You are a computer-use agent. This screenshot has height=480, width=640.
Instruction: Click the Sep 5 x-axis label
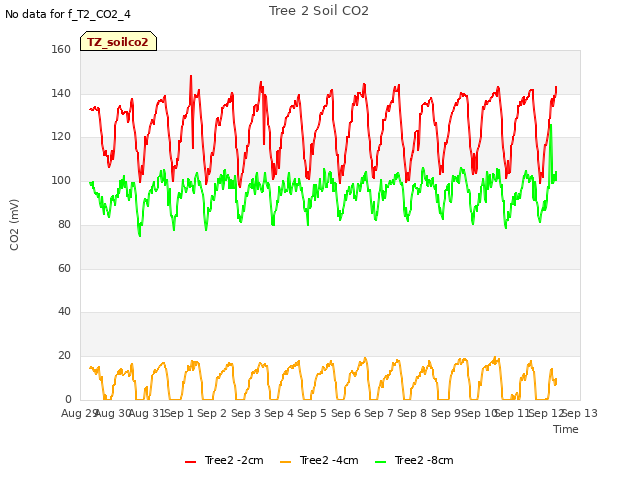click(312, 413)
